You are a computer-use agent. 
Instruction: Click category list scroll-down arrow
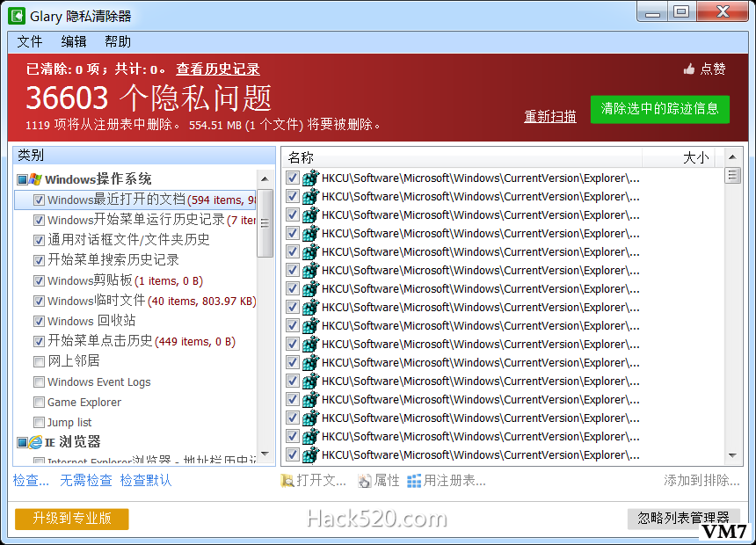click(x=265, y=454)
